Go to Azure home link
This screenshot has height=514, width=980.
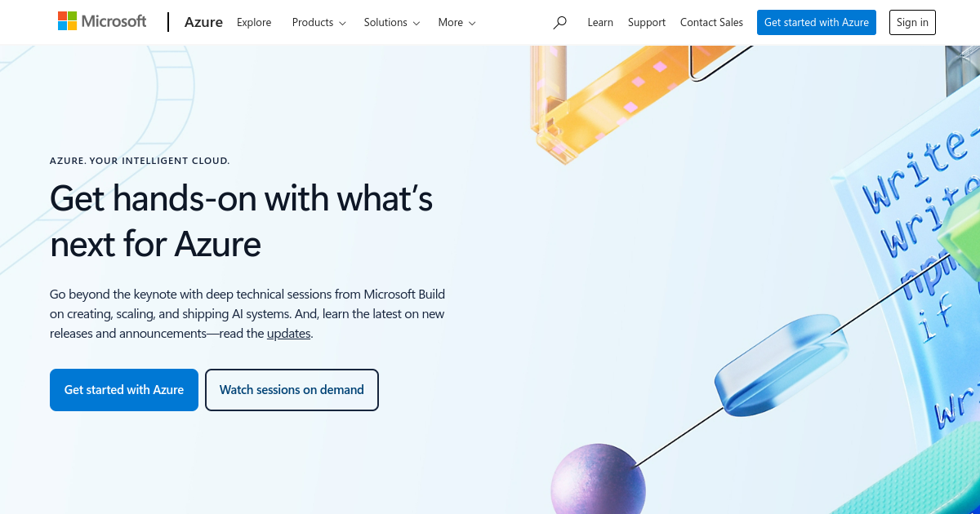[x=203, y=22]
